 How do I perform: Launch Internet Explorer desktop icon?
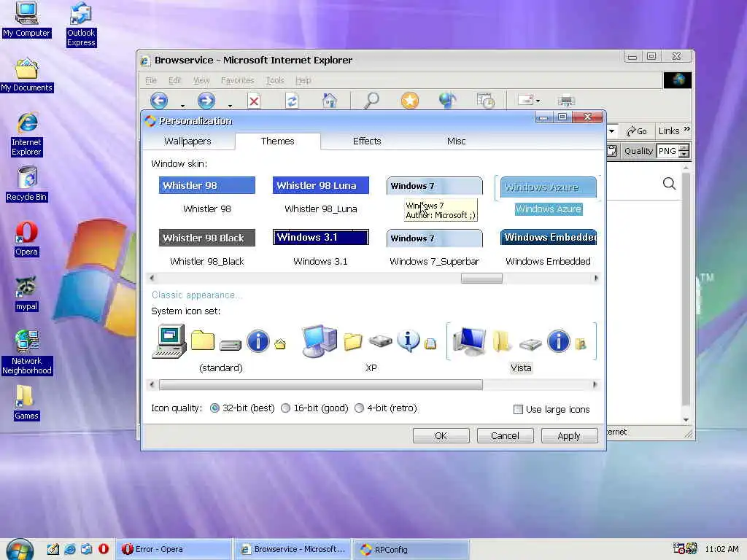click(27, 134)
